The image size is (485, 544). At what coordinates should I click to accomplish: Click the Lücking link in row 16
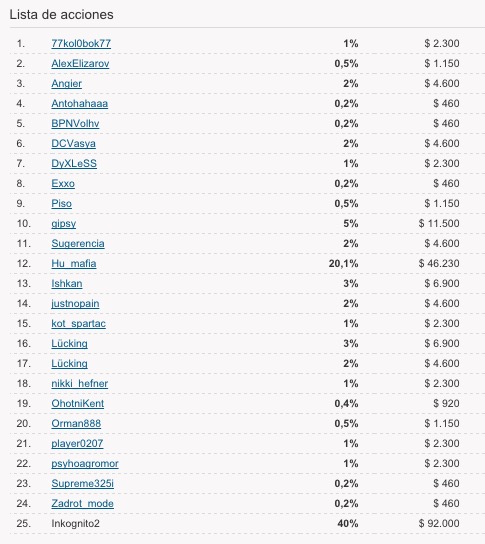pos(69,344)
